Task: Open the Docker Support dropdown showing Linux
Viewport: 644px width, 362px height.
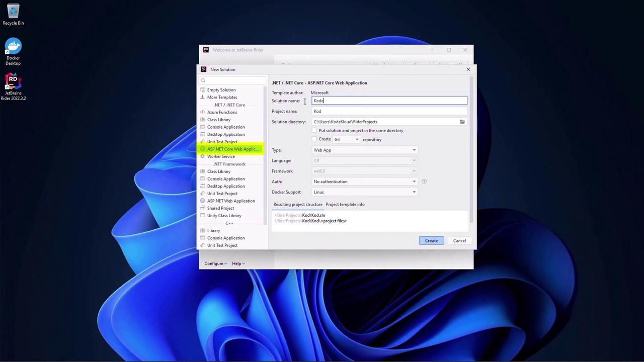Action: pos(365,192)
